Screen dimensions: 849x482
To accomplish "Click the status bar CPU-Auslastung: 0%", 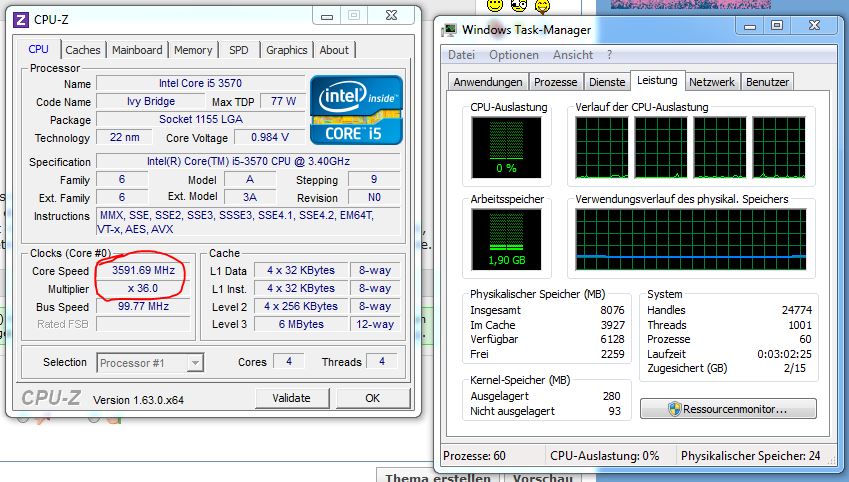I will 604,456.
